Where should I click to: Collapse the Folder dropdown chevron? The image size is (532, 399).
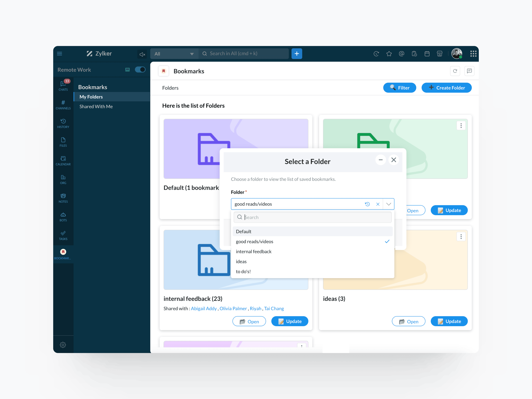[x=388, y=204]
